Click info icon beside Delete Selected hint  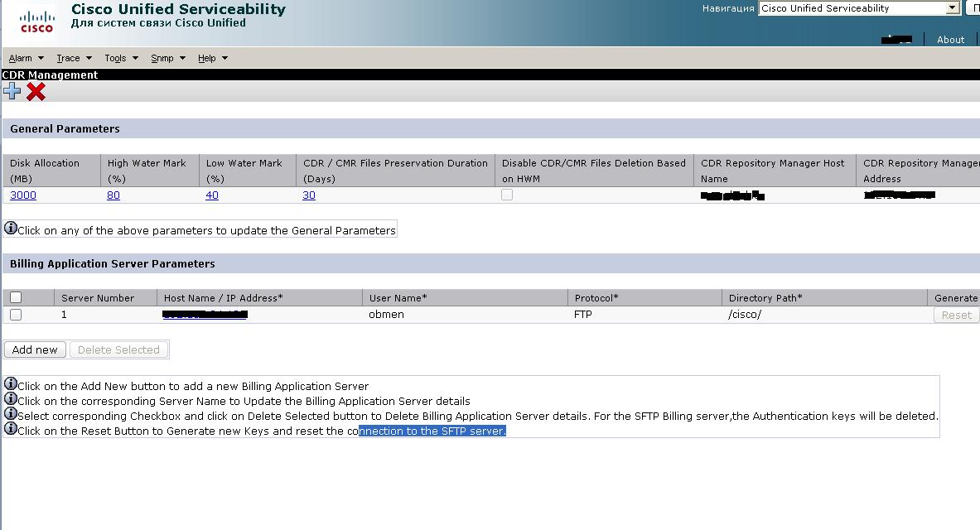click(11, 414)
